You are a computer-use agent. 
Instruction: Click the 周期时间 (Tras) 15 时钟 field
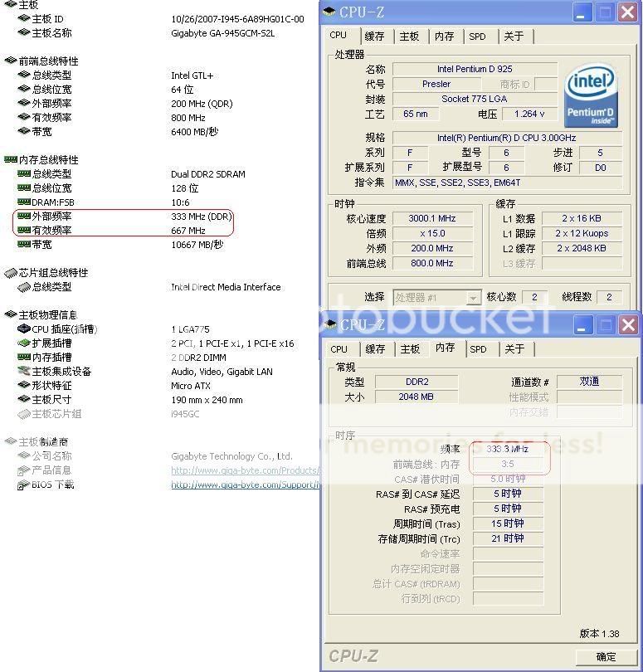508,523
